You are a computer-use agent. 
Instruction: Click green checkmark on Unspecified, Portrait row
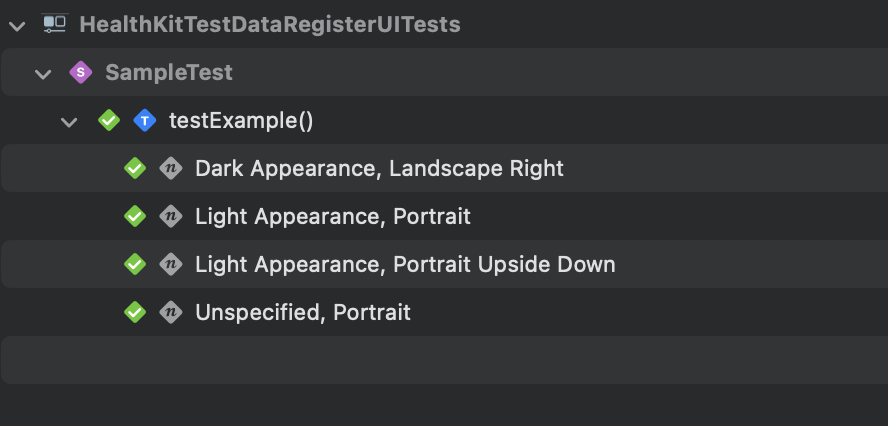tap(135, 312)
